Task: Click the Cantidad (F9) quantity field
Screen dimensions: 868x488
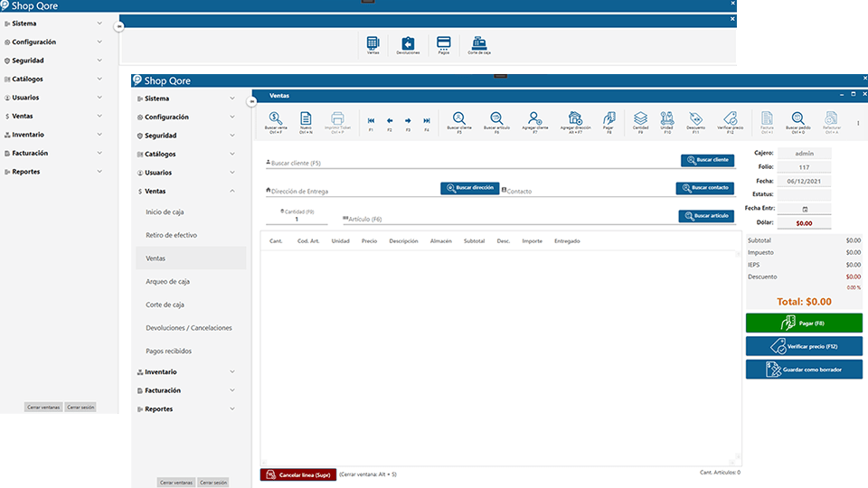Action: [297, 219]
